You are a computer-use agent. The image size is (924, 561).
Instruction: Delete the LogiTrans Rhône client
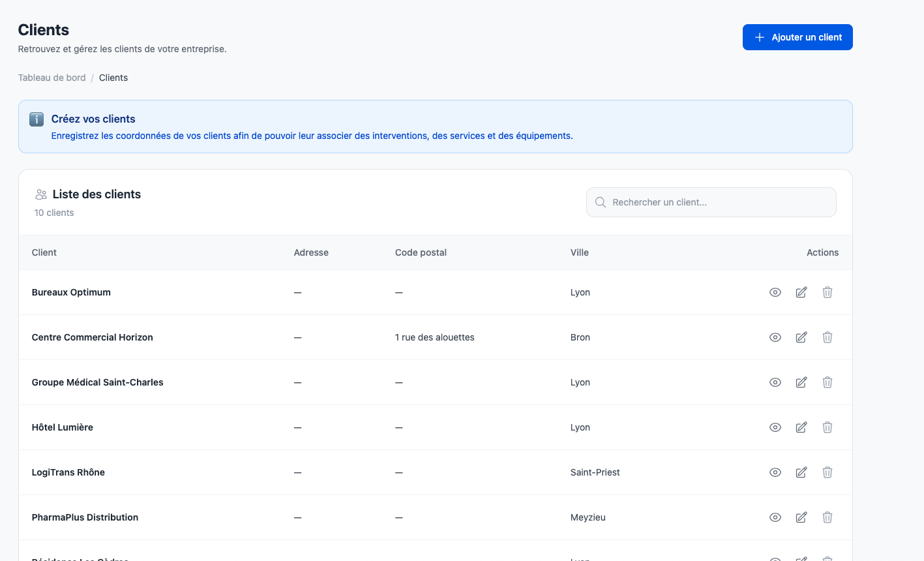[x=827, y=472]
